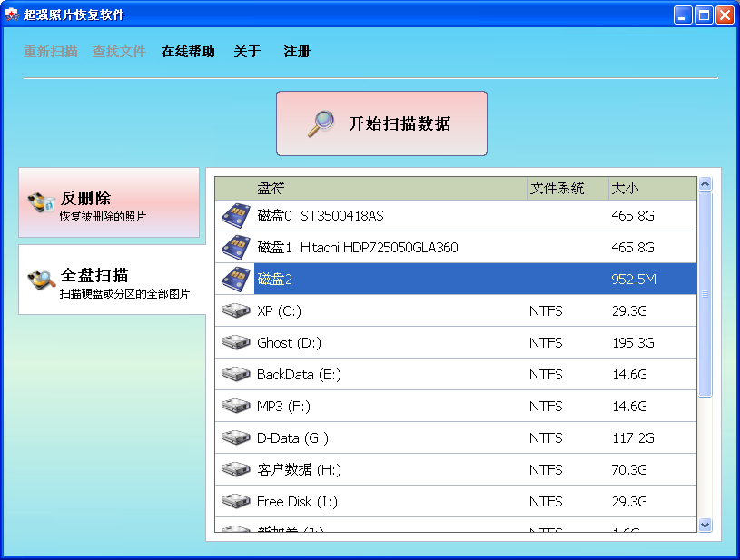Select the 客户数据 (H:) partition row

coord(454,470)
